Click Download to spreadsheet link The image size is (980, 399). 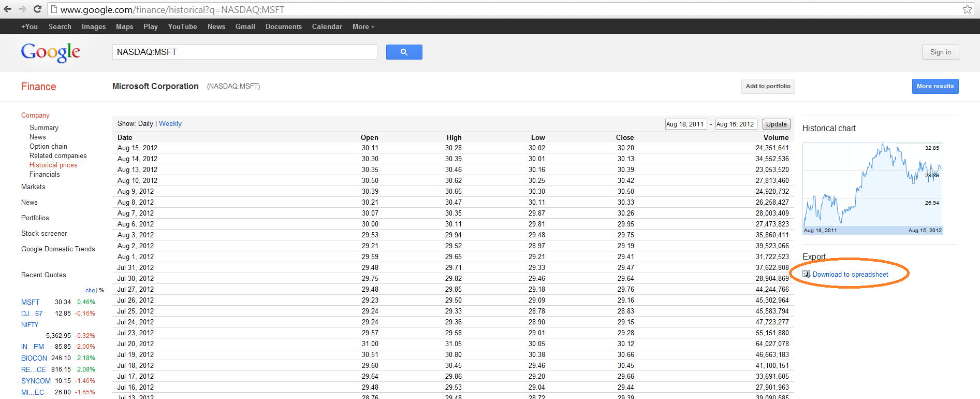[850, 274]
